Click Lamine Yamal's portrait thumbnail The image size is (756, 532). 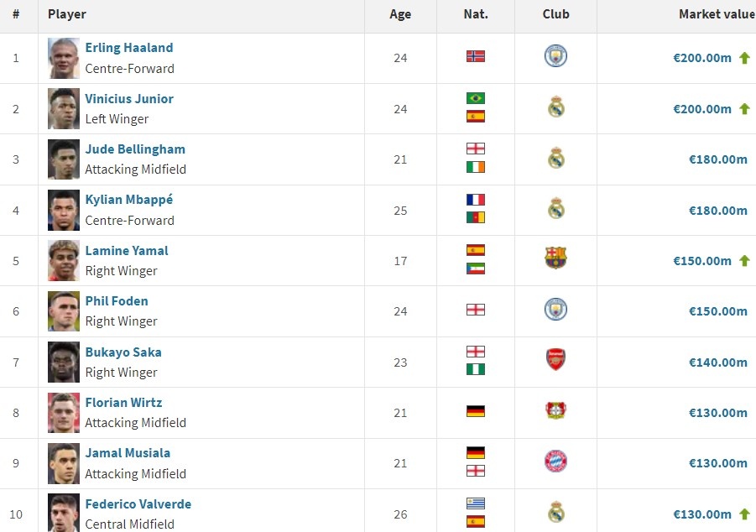tap(64, 260)
